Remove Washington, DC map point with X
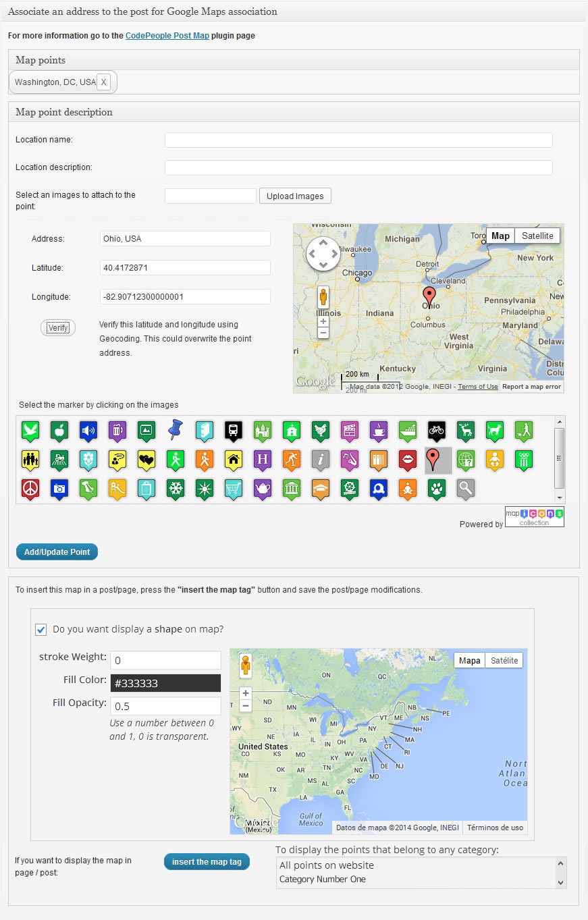588x920 pixels. pos(103,82)
